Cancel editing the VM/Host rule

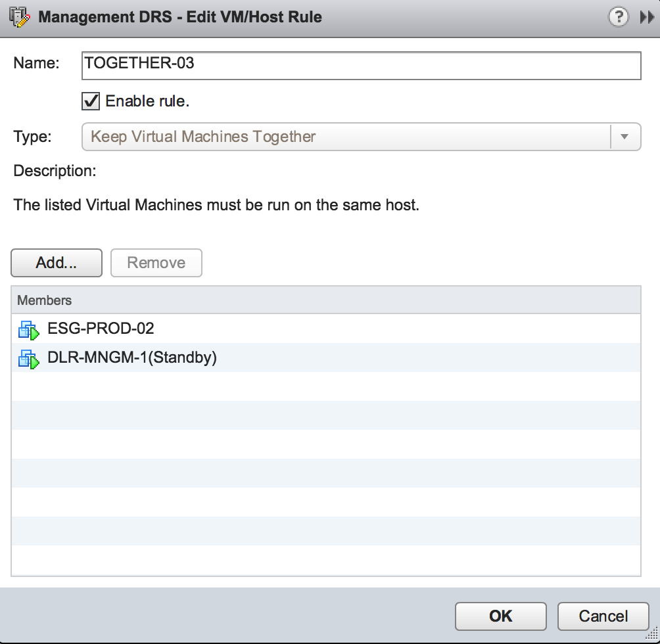pyautogui.click(x=603, y=616)
